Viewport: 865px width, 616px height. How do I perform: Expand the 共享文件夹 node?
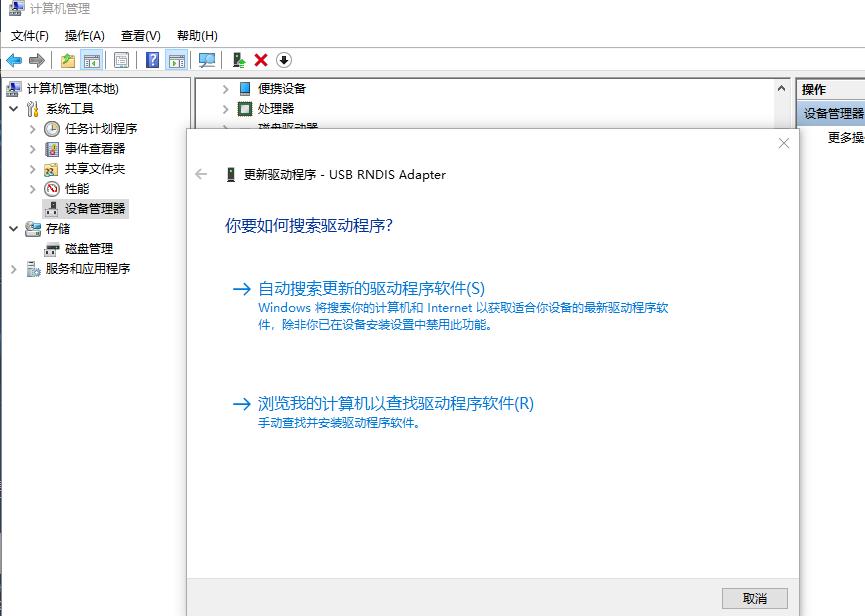click(33, 169)
